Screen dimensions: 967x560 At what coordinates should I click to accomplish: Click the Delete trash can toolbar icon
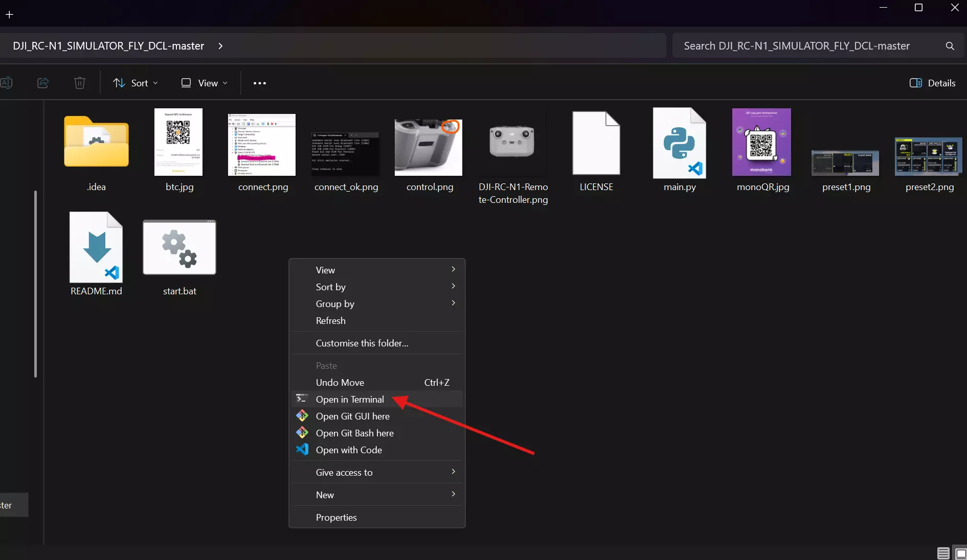tap(79, 83)
